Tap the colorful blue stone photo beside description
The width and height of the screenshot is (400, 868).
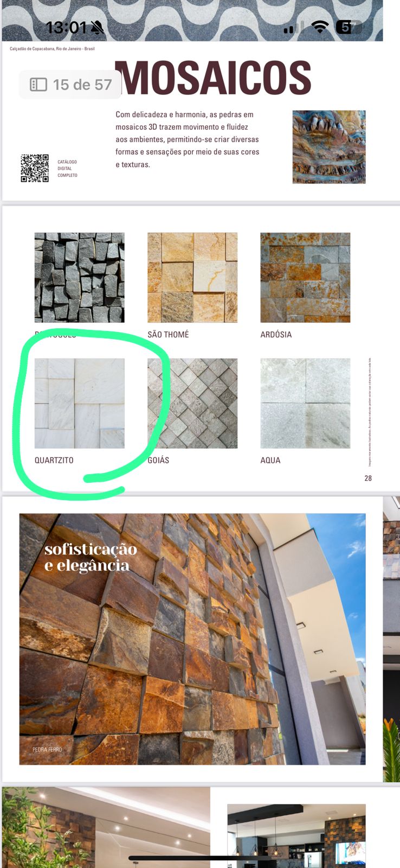[x=329, y=147]
